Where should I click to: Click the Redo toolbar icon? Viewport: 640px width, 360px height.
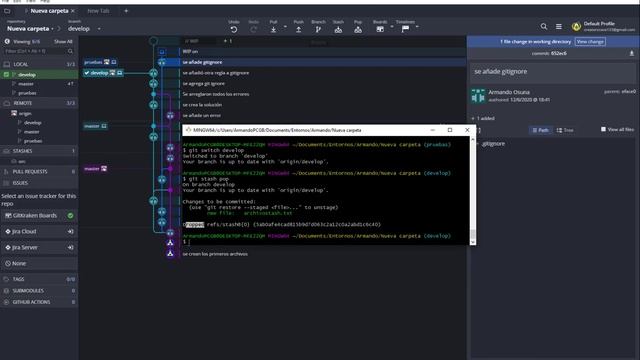click(253, 29)
